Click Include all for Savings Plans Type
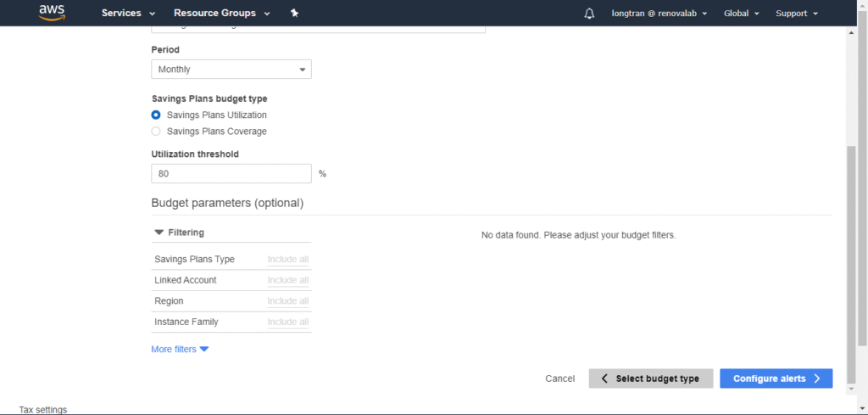Screen dimensions: 868x415 click(x=288, y=260)
